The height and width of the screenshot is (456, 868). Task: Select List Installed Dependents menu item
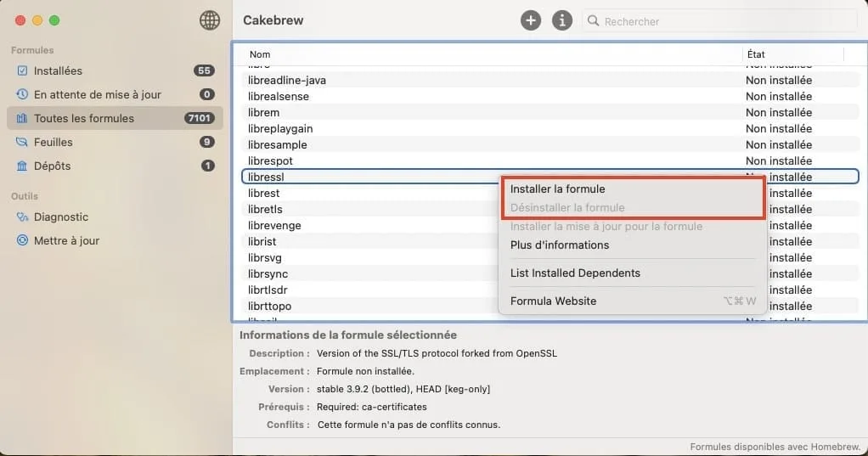[x=632, y=273]
